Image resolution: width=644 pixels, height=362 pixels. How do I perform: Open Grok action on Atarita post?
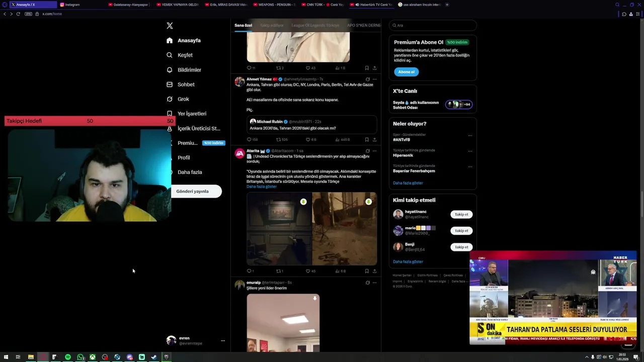point(367,151)
